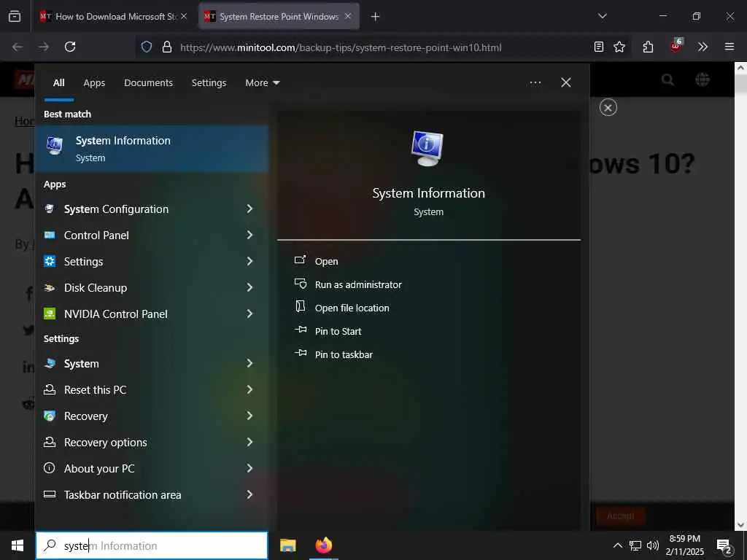Click the Recovery options icon
Viewport: 747px width, 560px height.
pyautogui.click(x=49, y=442)
